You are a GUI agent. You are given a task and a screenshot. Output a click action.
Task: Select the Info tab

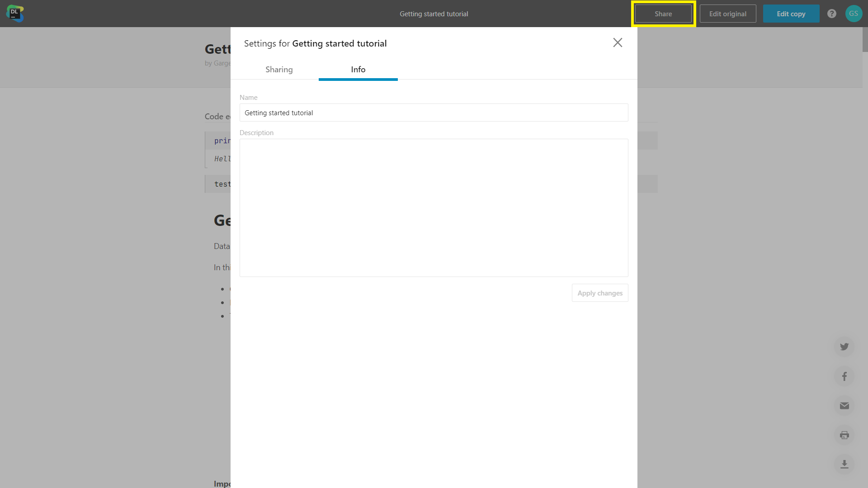coord(358,69)
